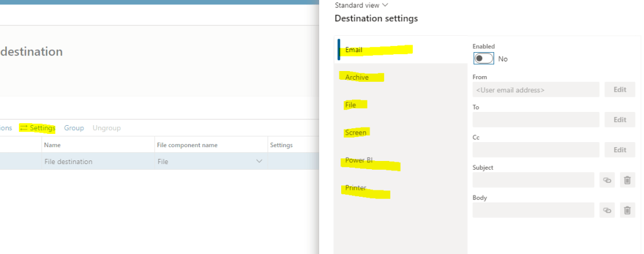
Task: Toggle the Enabled switch
Action: (483, 58)
